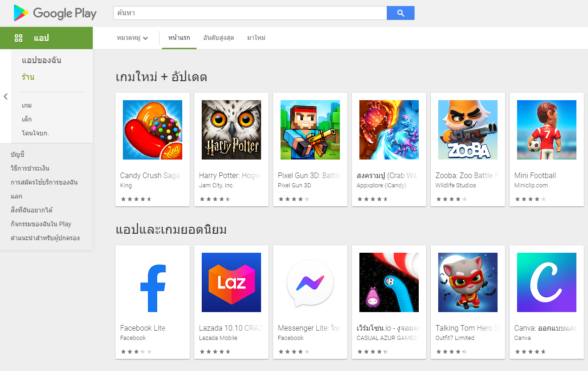Open the Canva app icon

547,282
